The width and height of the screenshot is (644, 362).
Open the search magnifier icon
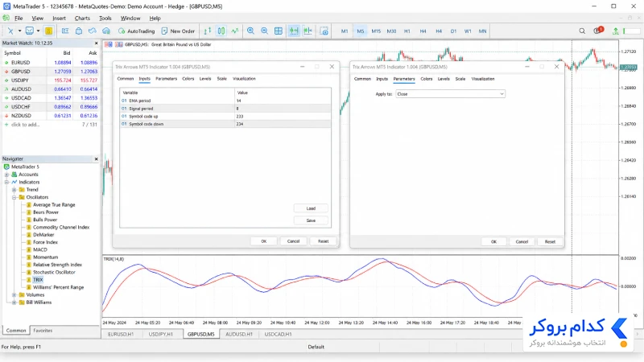[582, 31]
